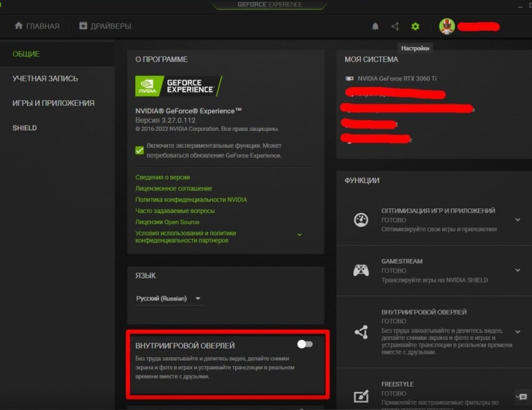Open the Русский (Russian) language dropdown

click(168, 299)
